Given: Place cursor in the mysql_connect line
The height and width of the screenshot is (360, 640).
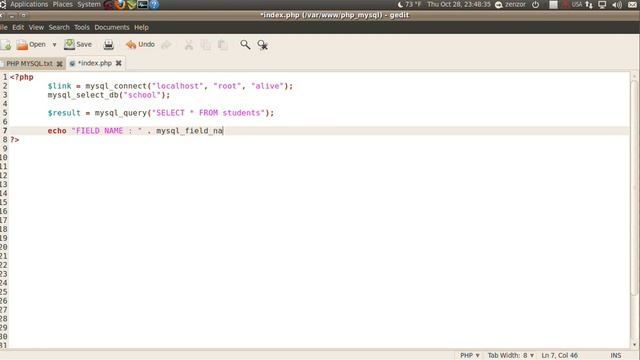Looking at the screenshot, I should click(x=170, y=86).
